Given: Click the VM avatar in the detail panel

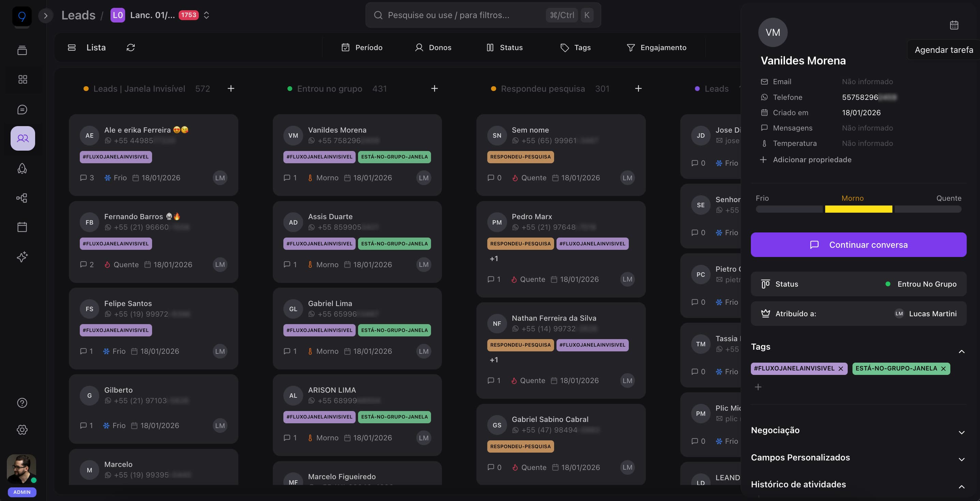Looking at the screenshot, I should click(x=773, y=32).
